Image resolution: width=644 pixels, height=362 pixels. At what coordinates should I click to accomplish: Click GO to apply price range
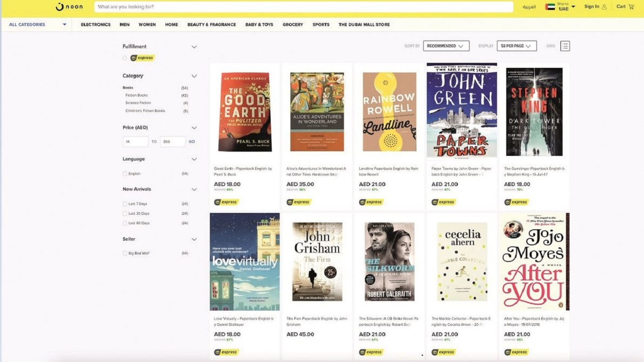[x=192, y=142]
